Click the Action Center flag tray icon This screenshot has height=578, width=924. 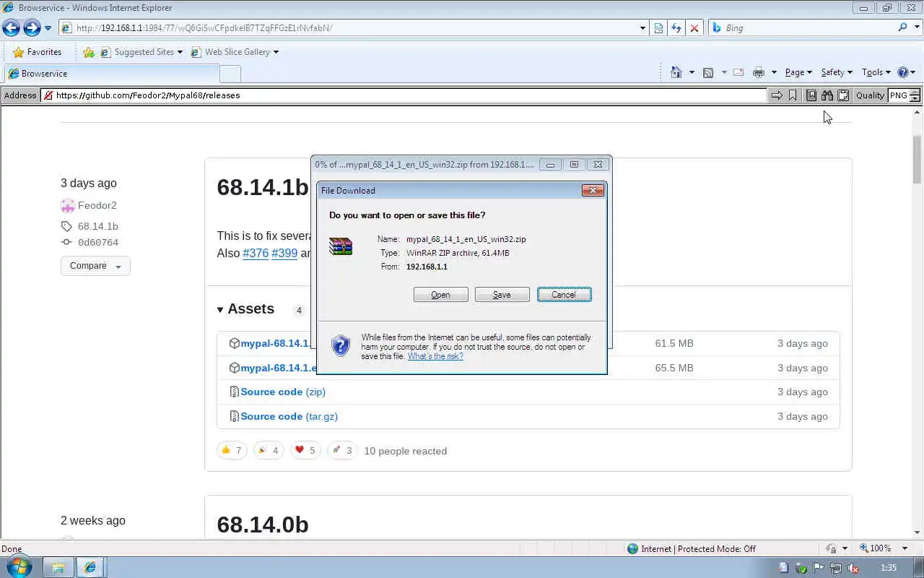819,569
